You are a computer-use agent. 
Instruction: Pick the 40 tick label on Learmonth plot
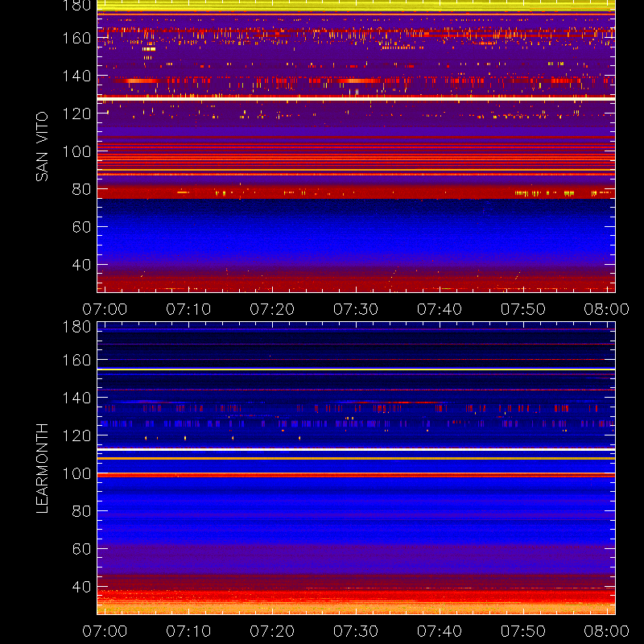click(81, 587)
